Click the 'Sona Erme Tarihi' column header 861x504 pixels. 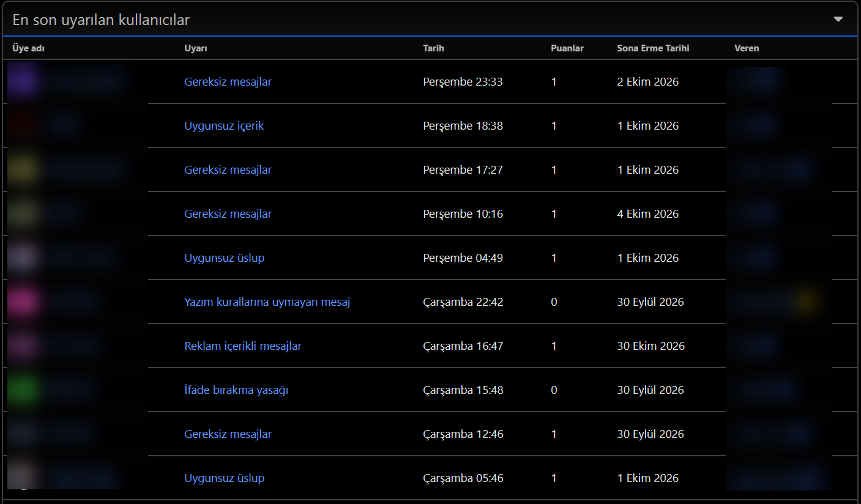(x=653, y=48)
